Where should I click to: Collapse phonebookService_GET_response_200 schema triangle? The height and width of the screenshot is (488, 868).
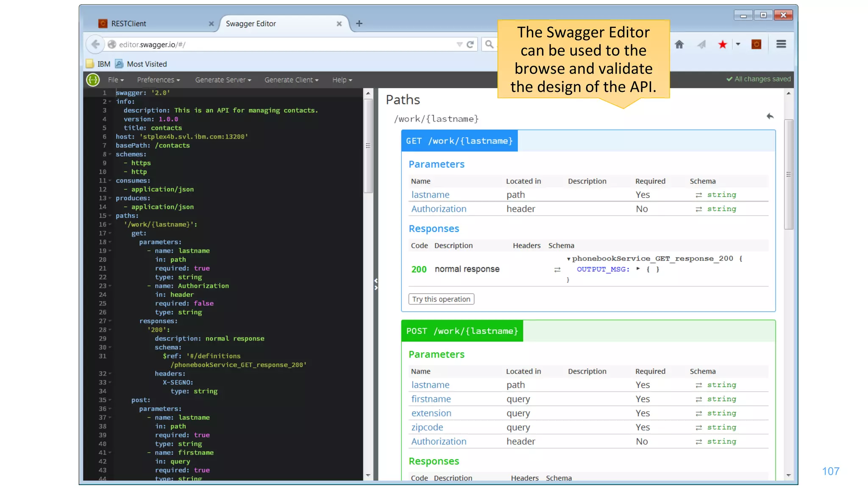[x=568, y=259]
